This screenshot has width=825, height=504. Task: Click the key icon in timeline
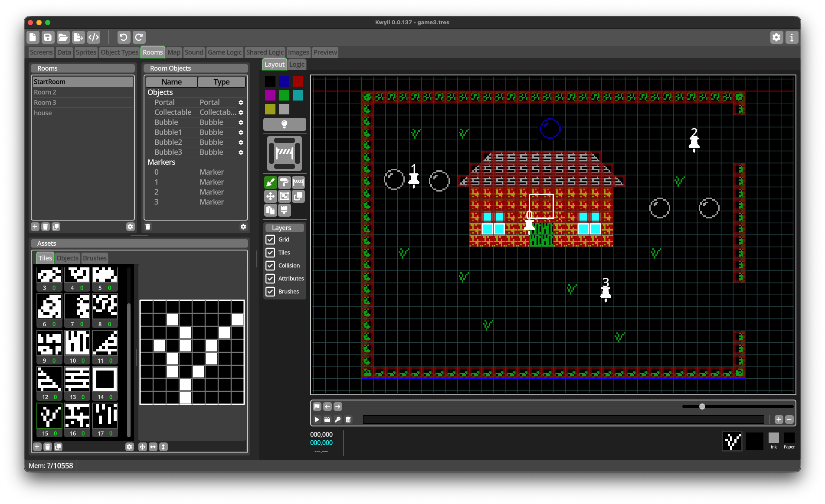(337, 419)
